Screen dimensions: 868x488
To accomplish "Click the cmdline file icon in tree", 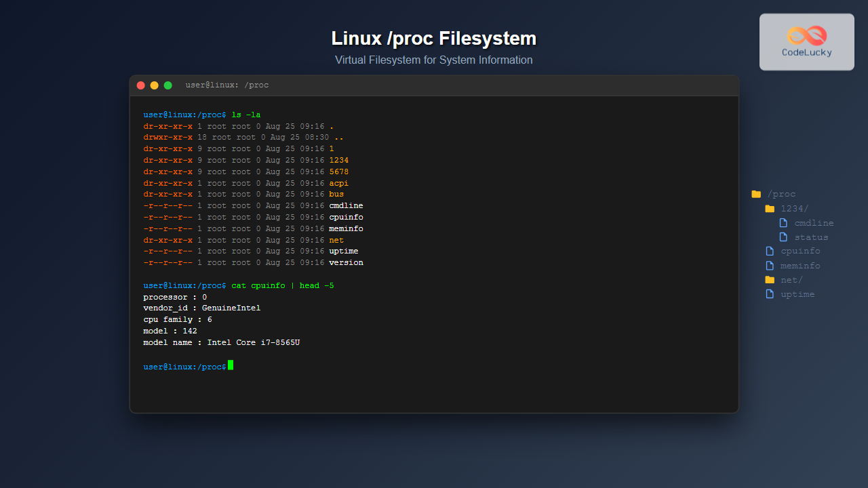I will (x=783, y=223).
